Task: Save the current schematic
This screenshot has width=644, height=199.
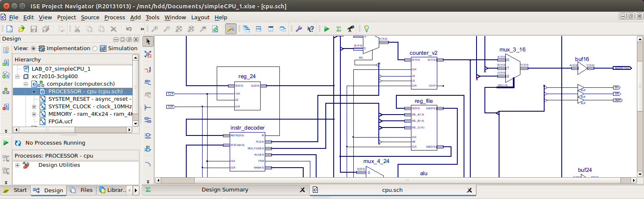Action: tap(34, 29)
